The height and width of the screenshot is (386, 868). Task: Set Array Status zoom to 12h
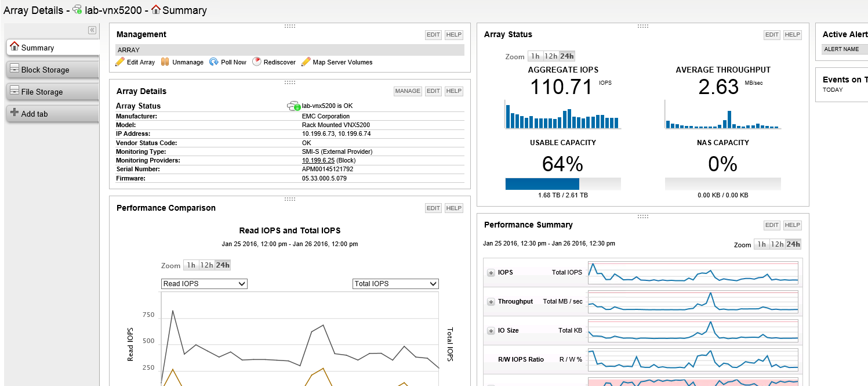pyautogui.click(x=551, y=56)
